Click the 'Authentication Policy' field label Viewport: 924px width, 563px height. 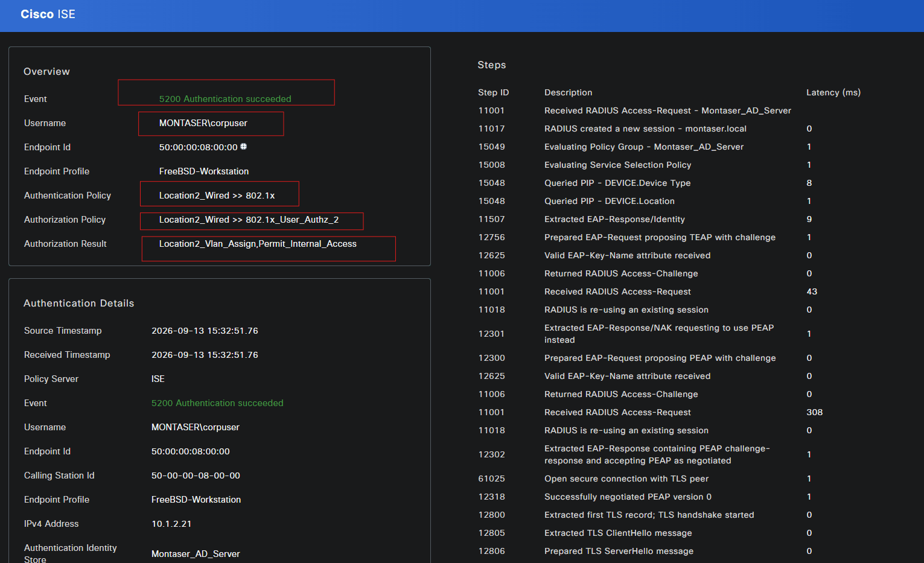click(x=68, y=196)
